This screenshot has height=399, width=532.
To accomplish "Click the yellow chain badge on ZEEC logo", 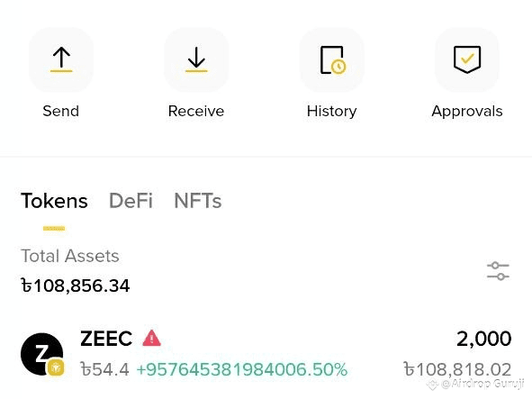I will (x=56, y=367).
